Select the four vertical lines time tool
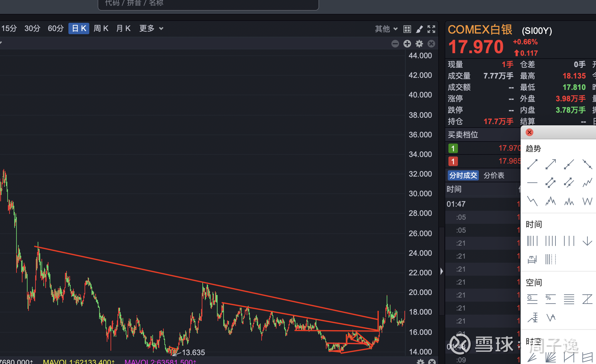 (x=551, y=241)
